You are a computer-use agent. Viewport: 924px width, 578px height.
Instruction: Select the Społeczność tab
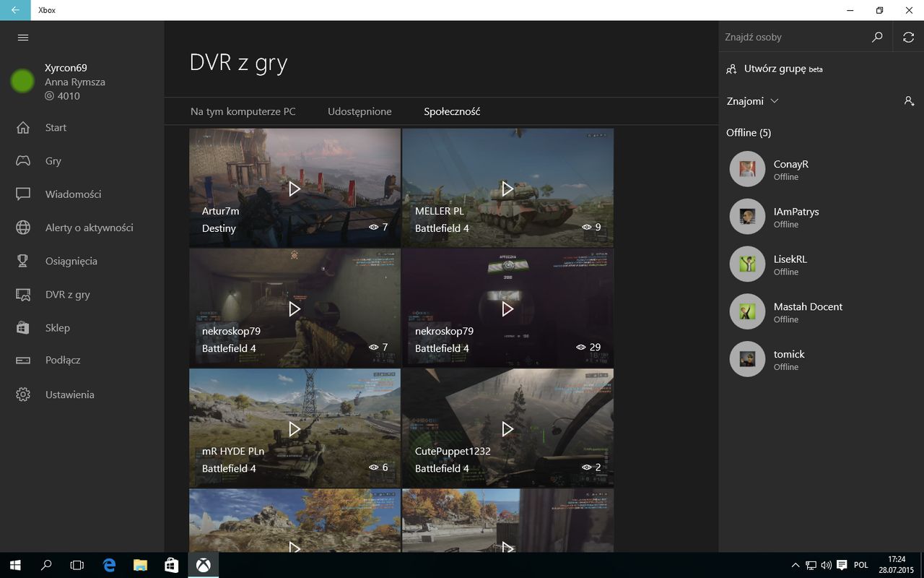[x=452, y=111]
